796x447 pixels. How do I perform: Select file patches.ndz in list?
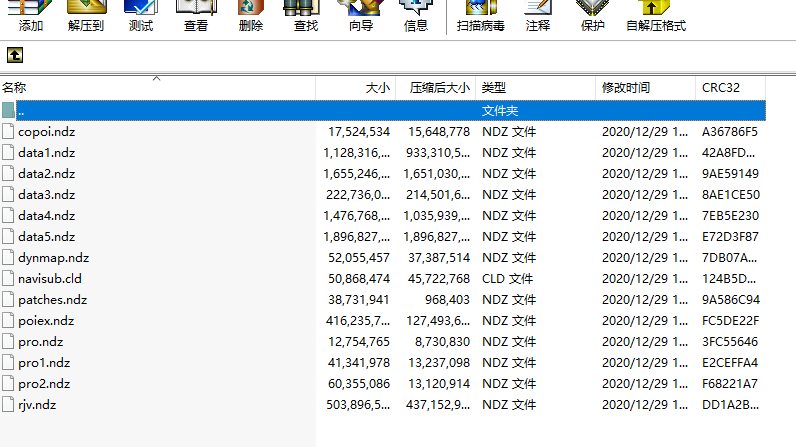coord(52,299)
